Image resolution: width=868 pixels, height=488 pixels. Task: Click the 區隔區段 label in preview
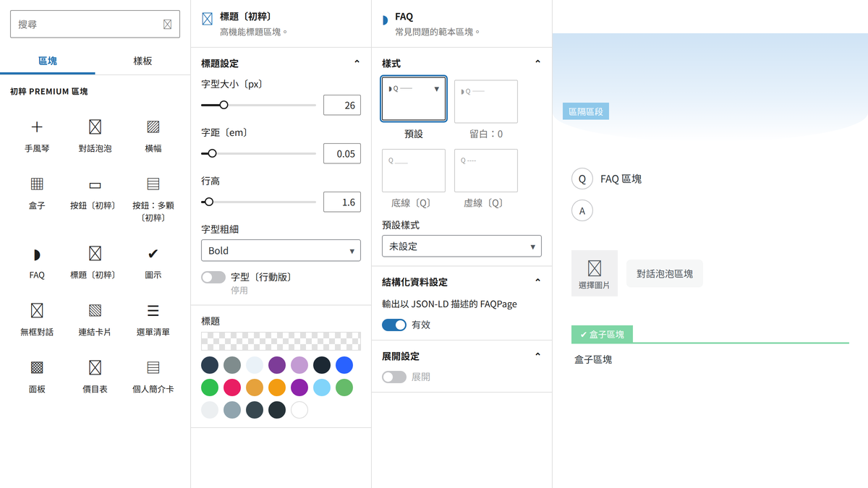point(586,111)
